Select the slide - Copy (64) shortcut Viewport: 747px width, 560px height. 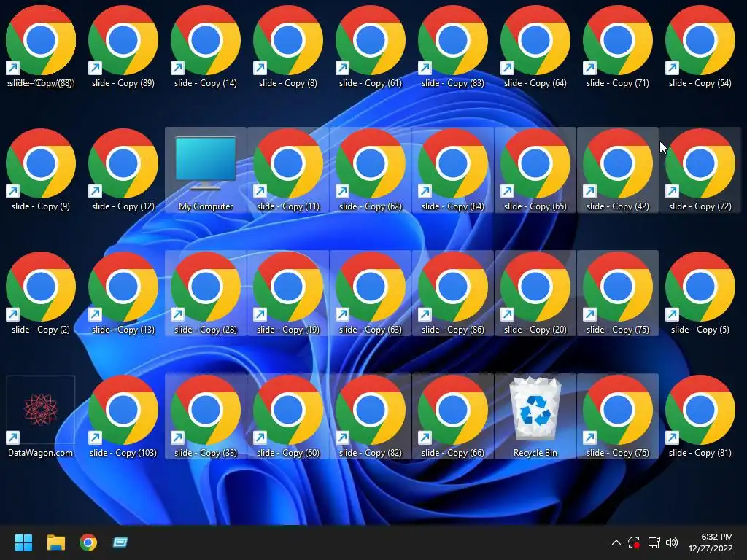tap(535, 47)
